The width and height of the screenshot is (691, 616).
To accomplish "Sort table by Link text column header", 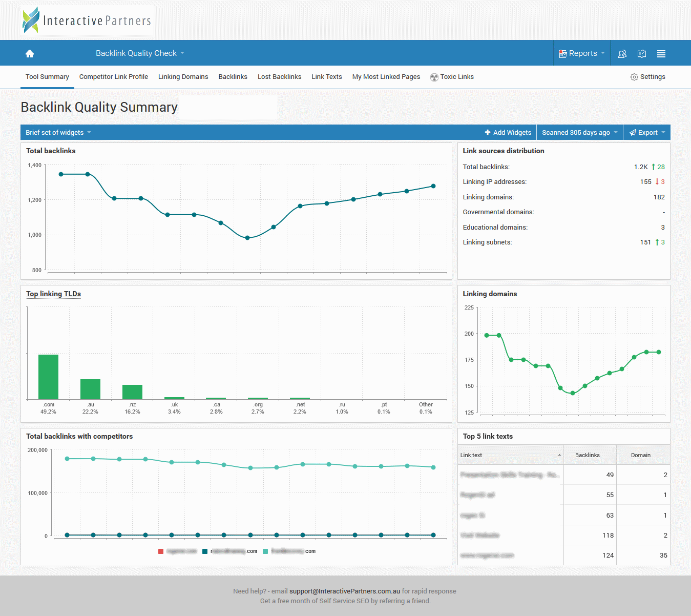I will click(x=471, y=455).
